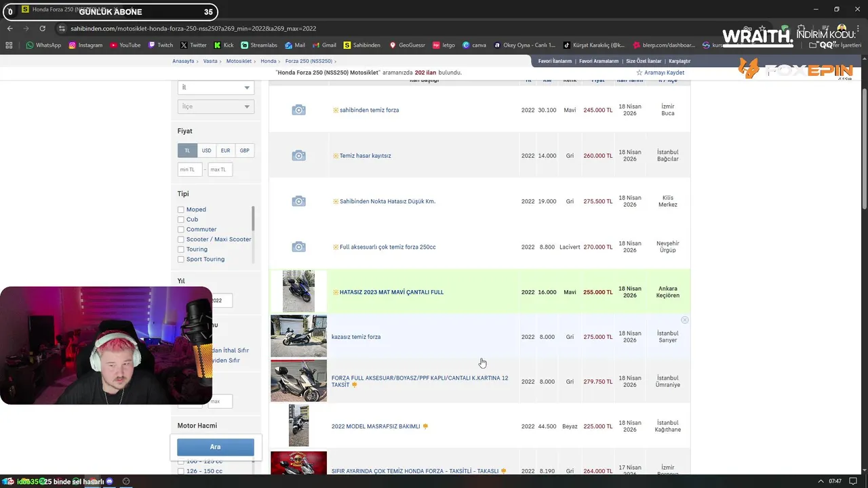Open listing 2022 MODEL MASRAFSIZ BAKIMLI
The height and width of the screenshot is (488, 868).
(x=376, y=426)
